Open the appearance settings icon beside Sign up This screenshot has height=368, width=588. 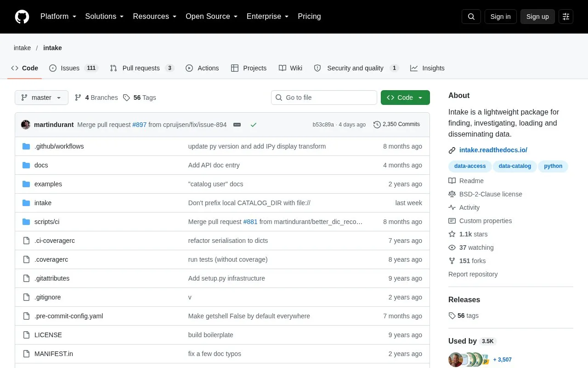[566, 17]
